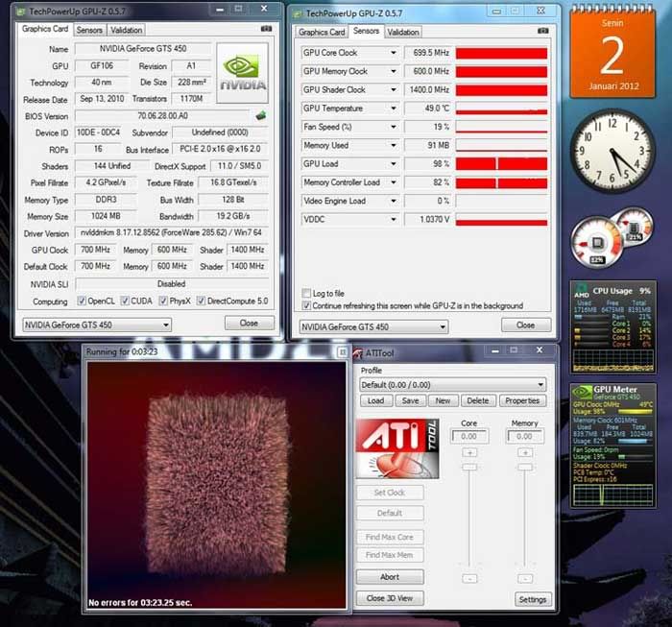Click the Properties button in ATITool
Viewport: 672px width, 627px height.
[522, 400]
